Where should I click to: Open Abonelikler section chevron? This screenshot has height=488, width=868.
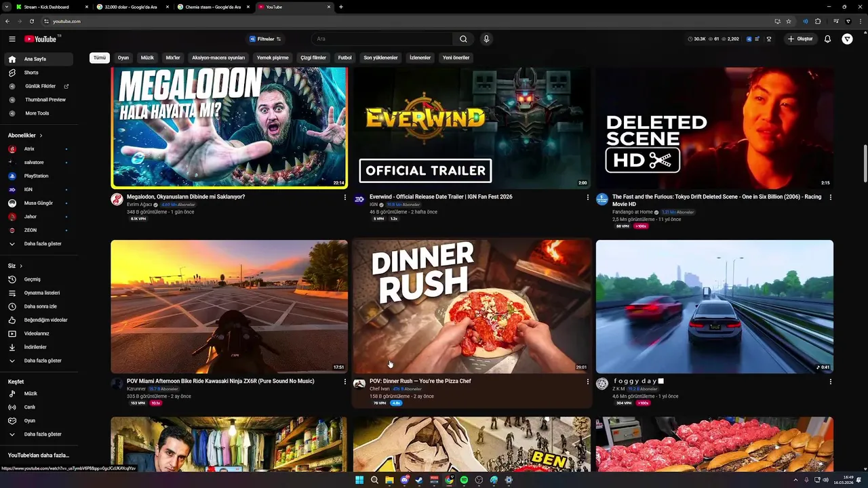tap(41, 136)
